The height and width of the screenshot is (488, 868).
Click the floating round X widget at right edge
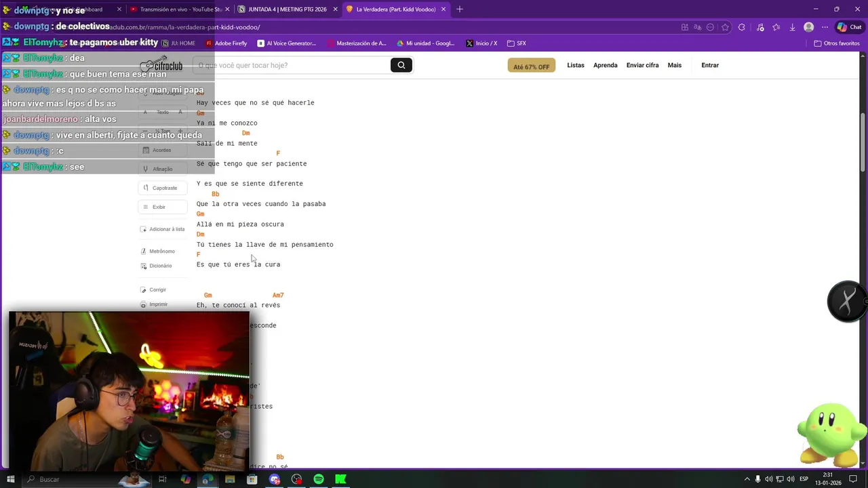pos(846,301)
